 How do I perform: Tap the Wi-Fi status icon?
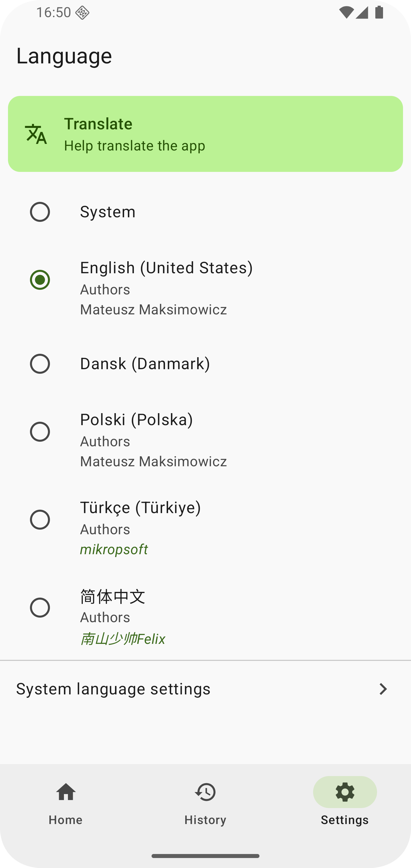(346, 13)
